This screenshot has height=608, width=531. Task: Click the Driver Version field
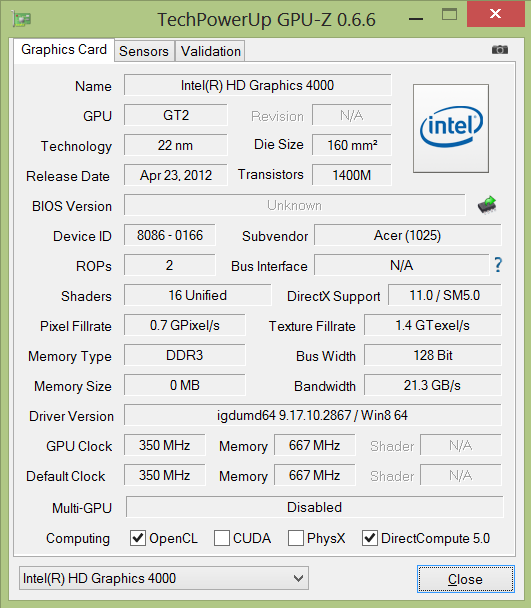coord(313,415)
